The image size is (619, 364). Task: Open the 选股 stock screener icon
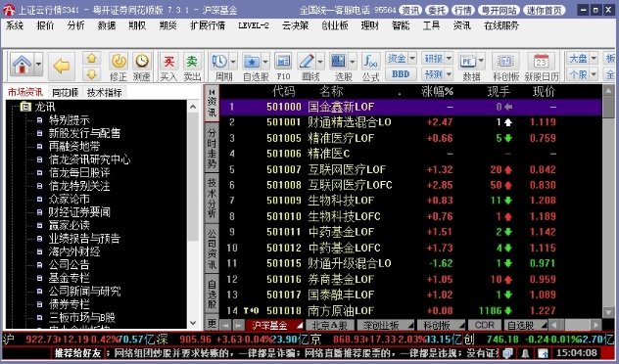338,62
